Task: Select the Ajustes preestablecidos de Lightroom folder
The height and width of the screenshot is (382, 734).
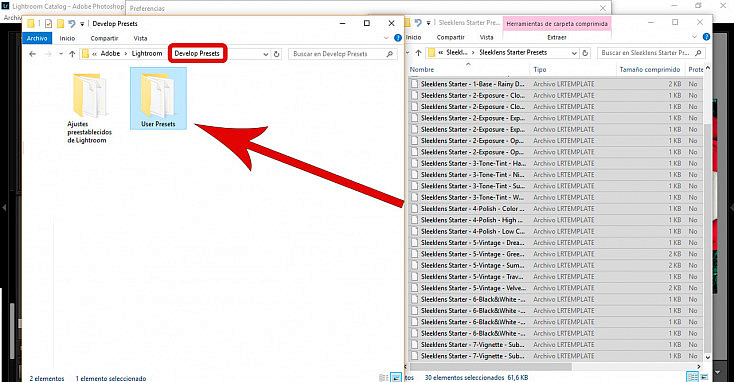Action: pyautogui.click(x=89, y=108)
